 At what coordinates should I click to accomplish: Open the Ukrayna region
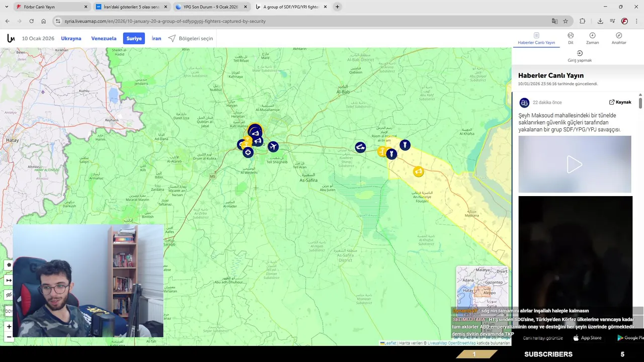click(71, 38)
